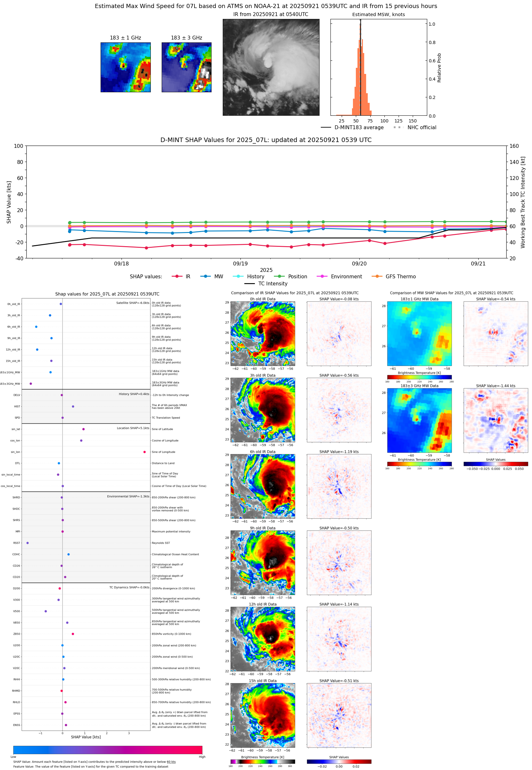Click the 'Comparison of MW SHAP Values' heading
Screen dimensions: 532x770
coord(451,293)
